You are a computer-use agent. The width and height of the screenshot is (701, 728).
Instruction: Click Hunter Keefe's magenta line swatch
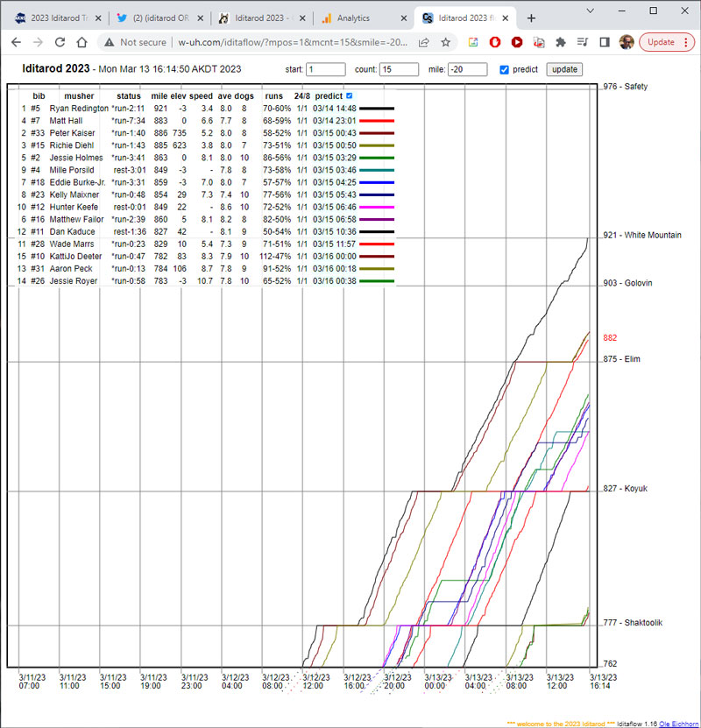377,207
